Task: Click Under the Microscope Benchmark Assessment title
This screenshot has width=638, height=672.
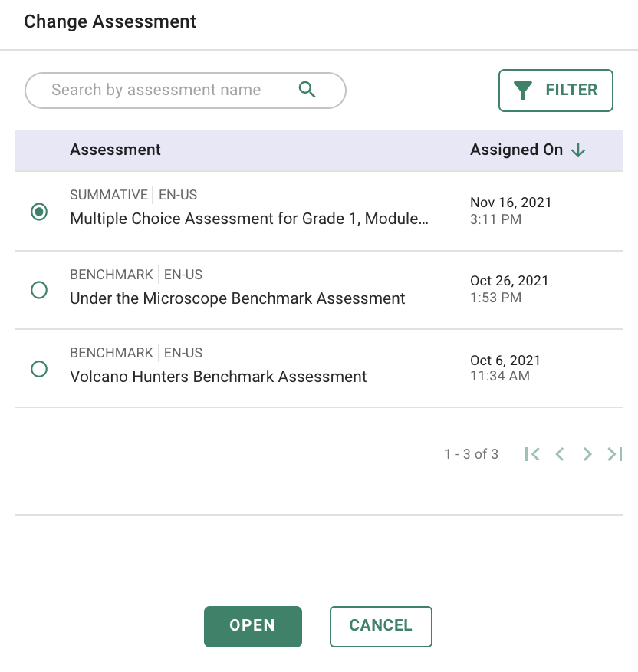Action: [238, 298]
